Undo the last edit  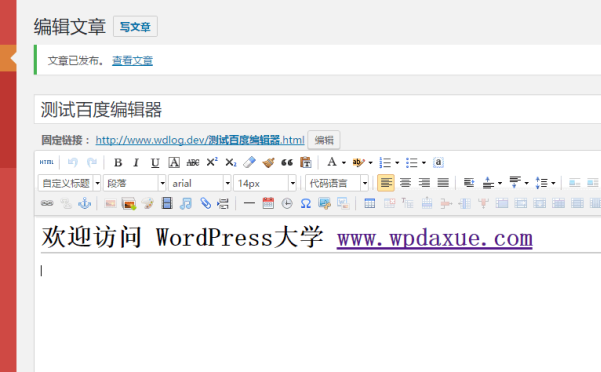coord(72,162)
